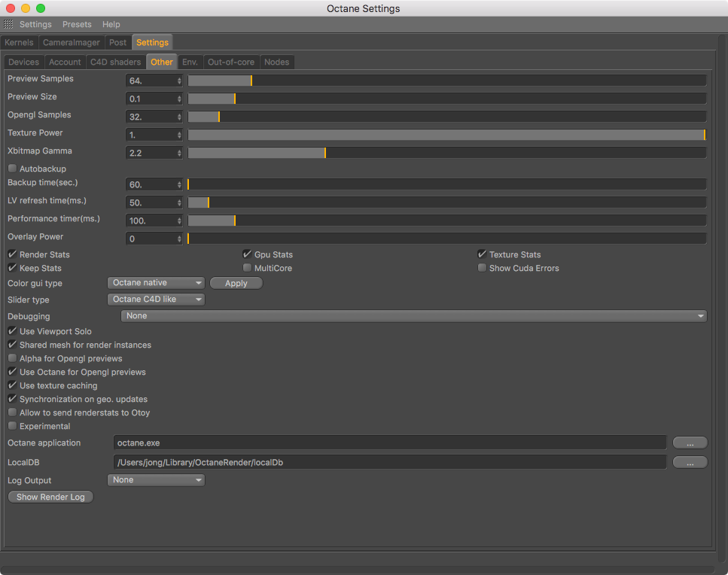Adjust the Performance timer slider

446,221
